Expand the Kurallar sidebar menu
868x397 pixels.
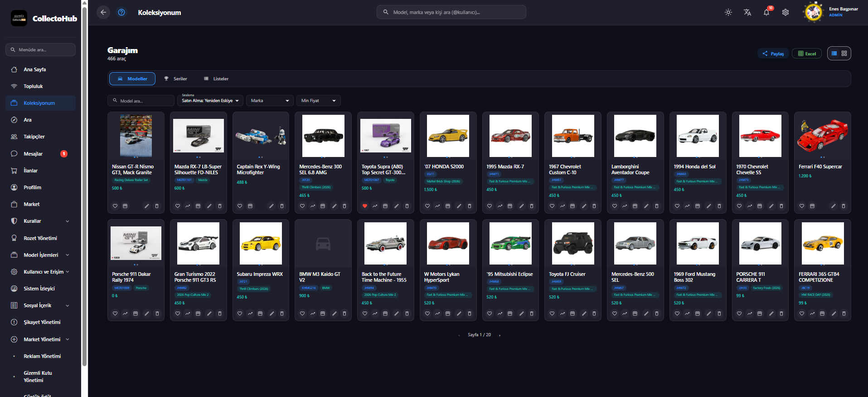(40, 221)
